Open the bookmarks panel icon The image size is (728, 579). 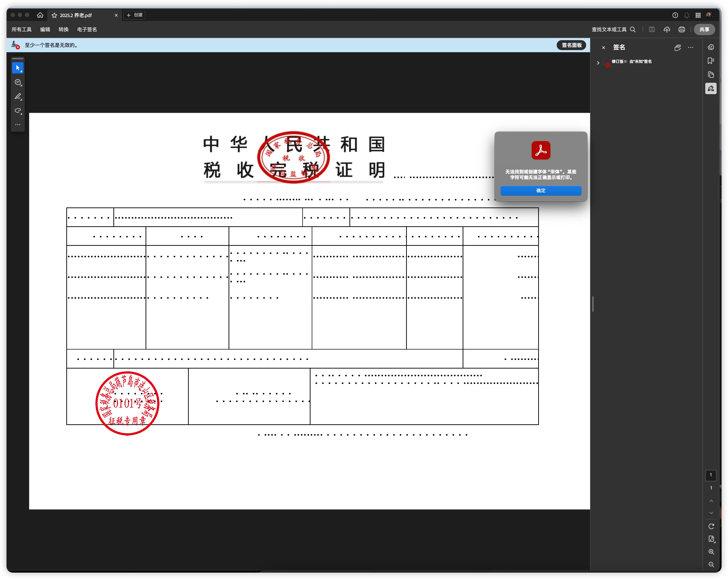click(x=711, y=61)
